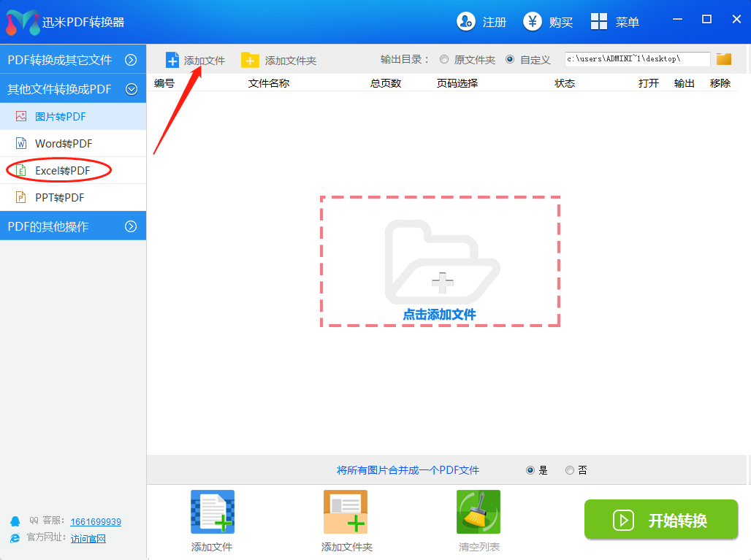Choose 否 for merging images into one PDF

coord(570,471)
